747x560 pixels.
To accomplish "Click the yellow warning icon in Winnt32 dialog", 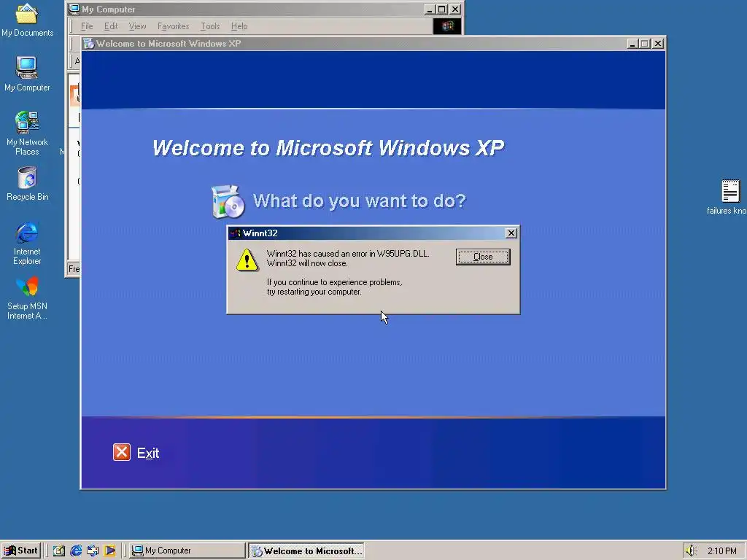I will 247,260.
